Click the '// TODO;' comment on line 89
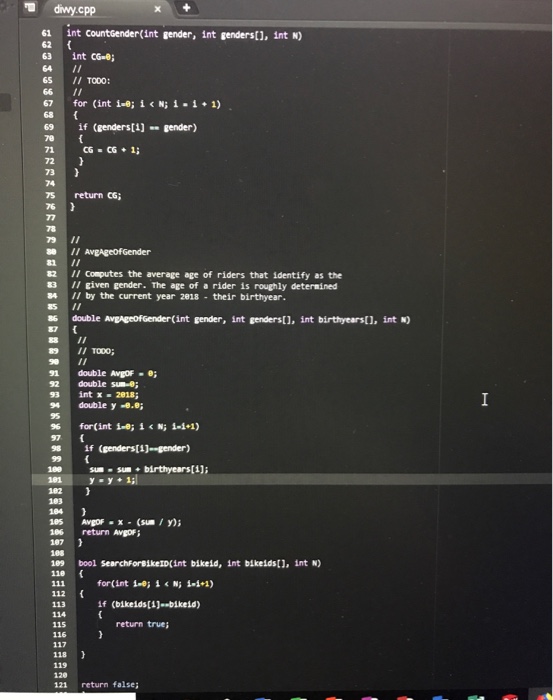553x700 pixels. pos(96,351)
